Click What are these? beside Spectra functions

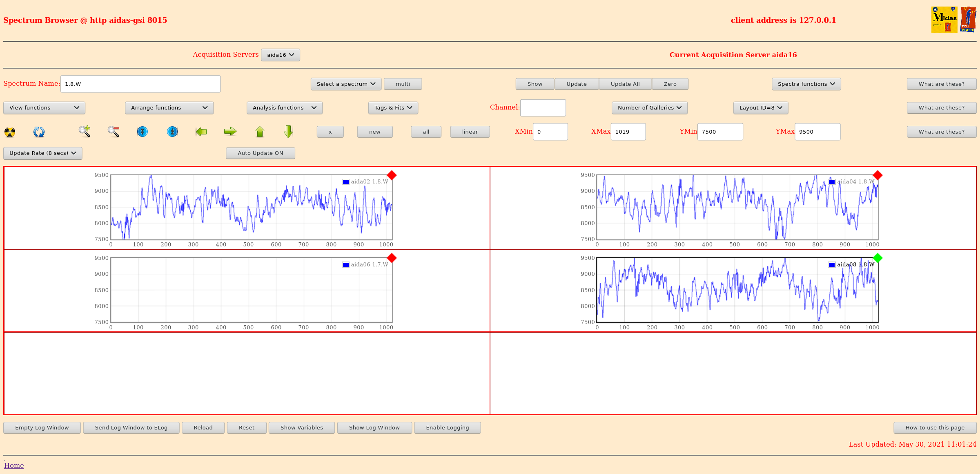point(942,84)
